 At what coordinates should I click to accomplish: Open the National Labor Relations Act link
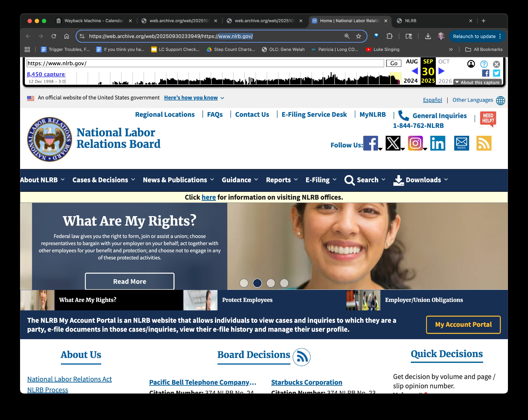69,379
